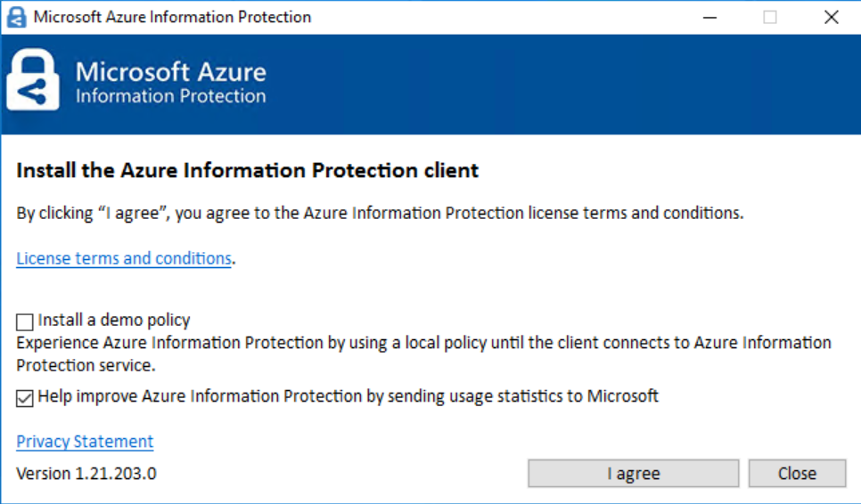Click the "Install the Azure Information Protection client" heading
The height and width of the screenshot is (504, 861).
point(248,170)
